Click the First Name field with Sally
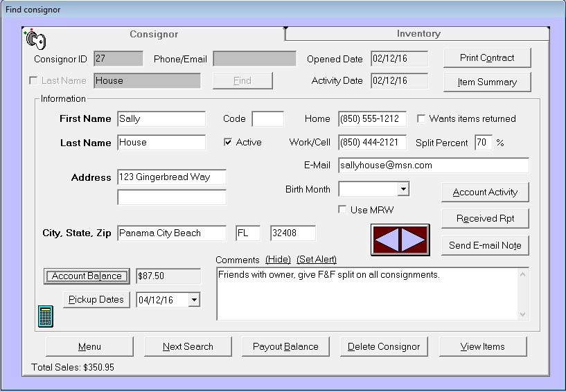Image resolution: width=566 pixels, height=392 pixels. [161, 118]
